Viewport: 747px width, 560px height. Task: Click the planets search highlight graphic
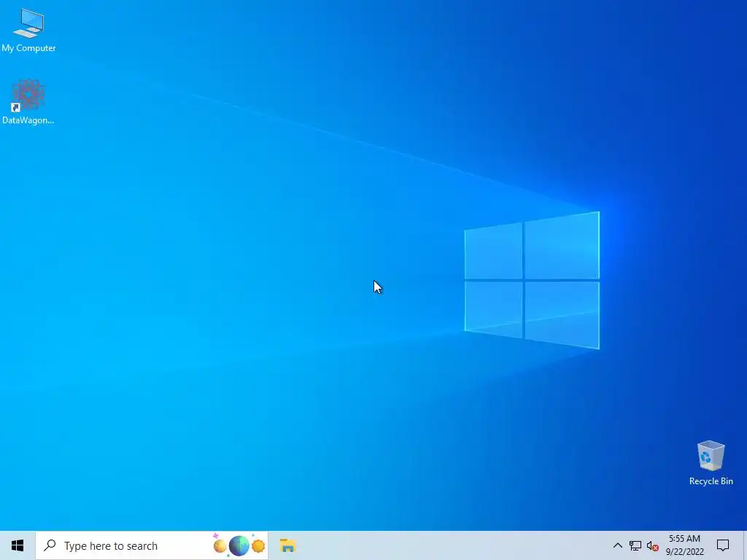[x=239, y=545]
